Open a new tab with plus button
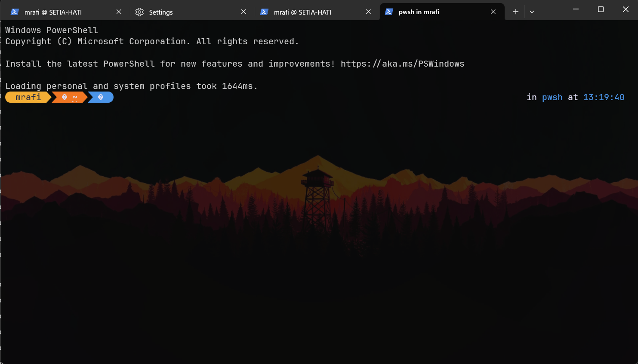The height and width of the screenshot is (364, 638). point(515,12)
